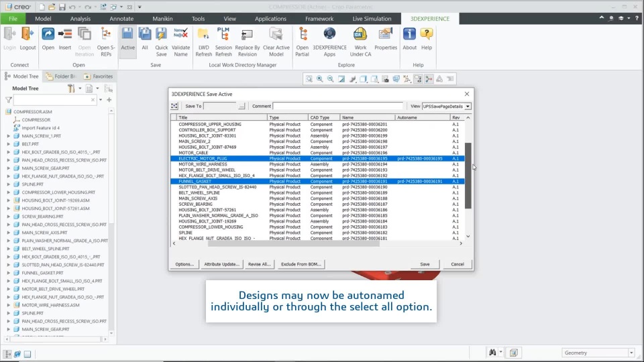This screenshot has height=362, width=644.
Task: Select the MOTOR_CABLE row in table
Action: (x=317, y=153)
